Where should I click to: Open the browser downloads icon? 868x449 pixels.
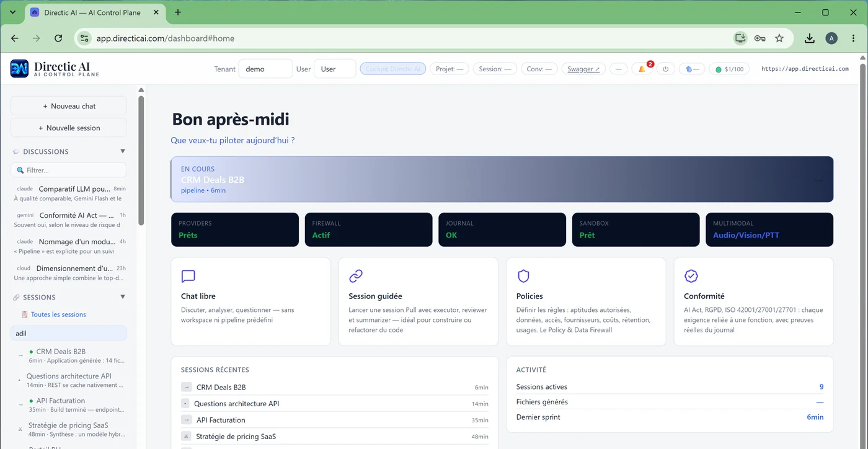[x=809, y=38]
